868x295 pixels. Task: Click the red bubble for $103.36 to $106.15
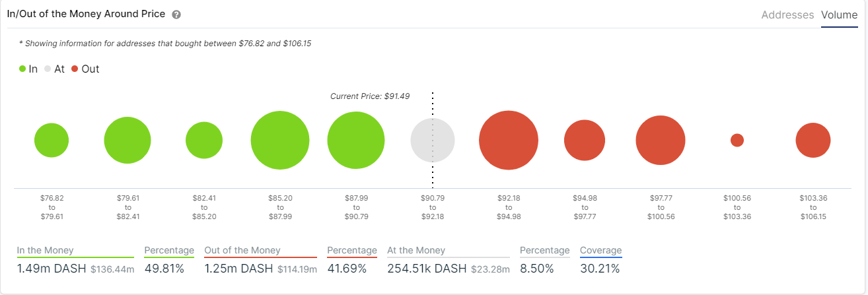[813, 141]
